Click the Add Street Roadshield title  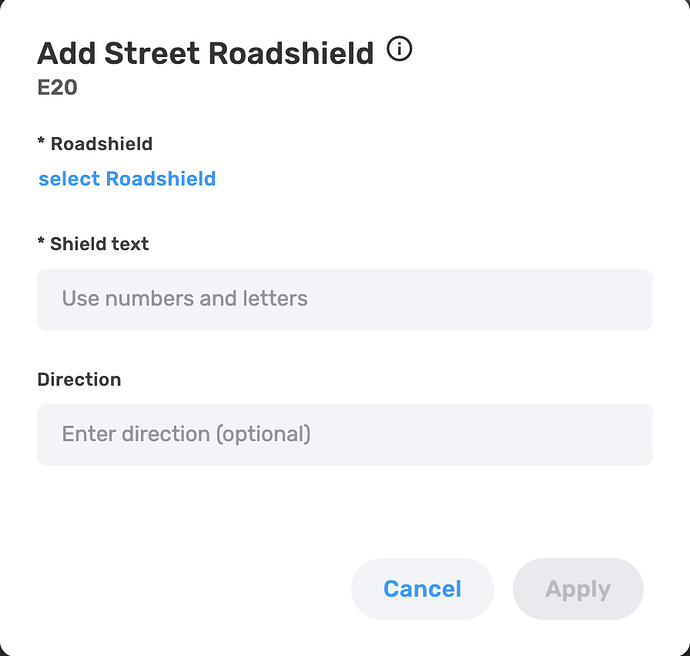coord(205,53)
